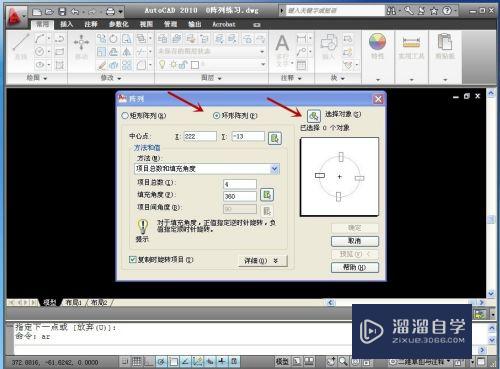Select the Erase tool in Modify panel
The height and width of the screenshot is (369, 500).
click(x=102, y=65)
